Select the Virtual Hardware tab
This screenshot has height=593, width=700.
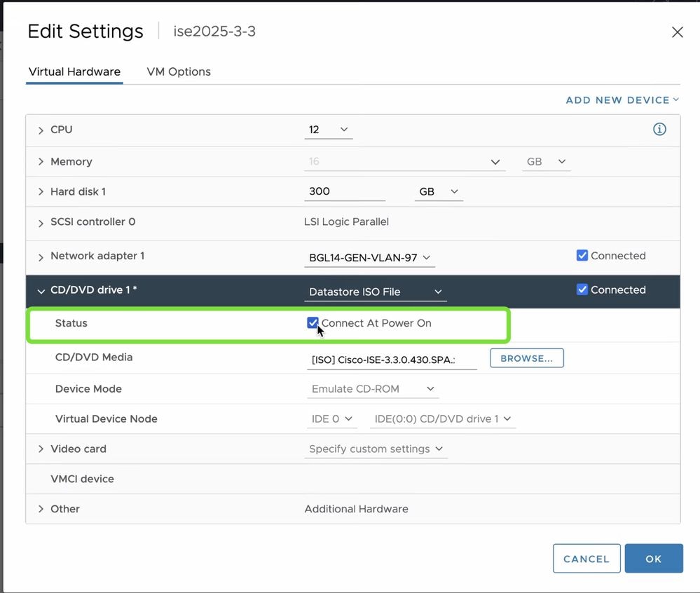(x=74, y=71)
